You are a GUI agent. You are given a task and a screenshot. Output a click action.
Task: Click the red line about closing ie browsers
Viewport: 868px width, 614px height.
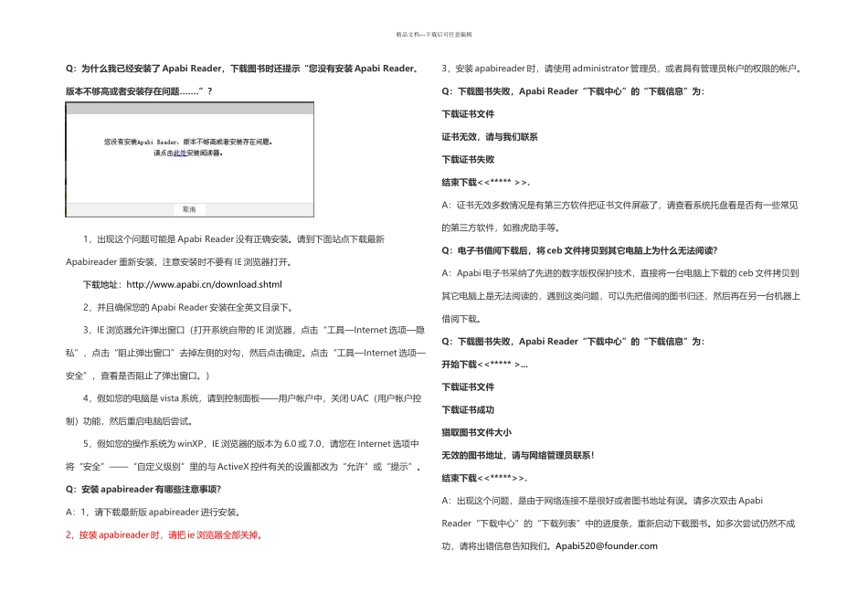(164, 535)
